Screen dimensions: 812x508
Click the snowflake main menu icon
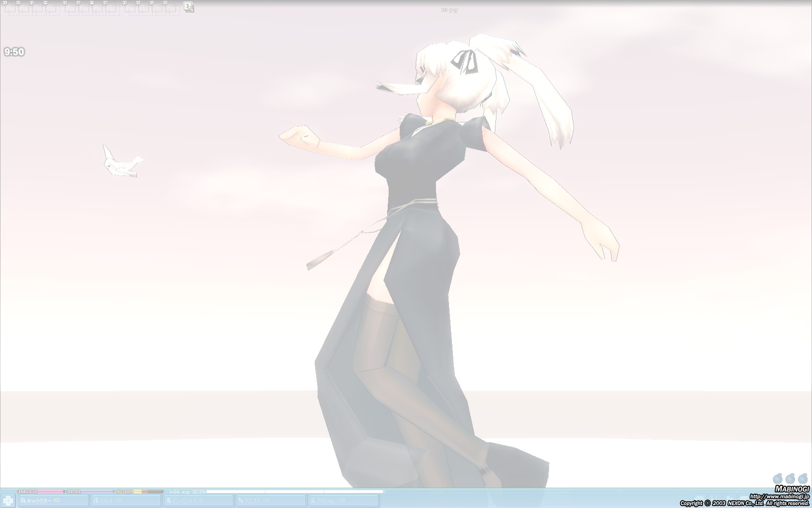pos(8,501)
